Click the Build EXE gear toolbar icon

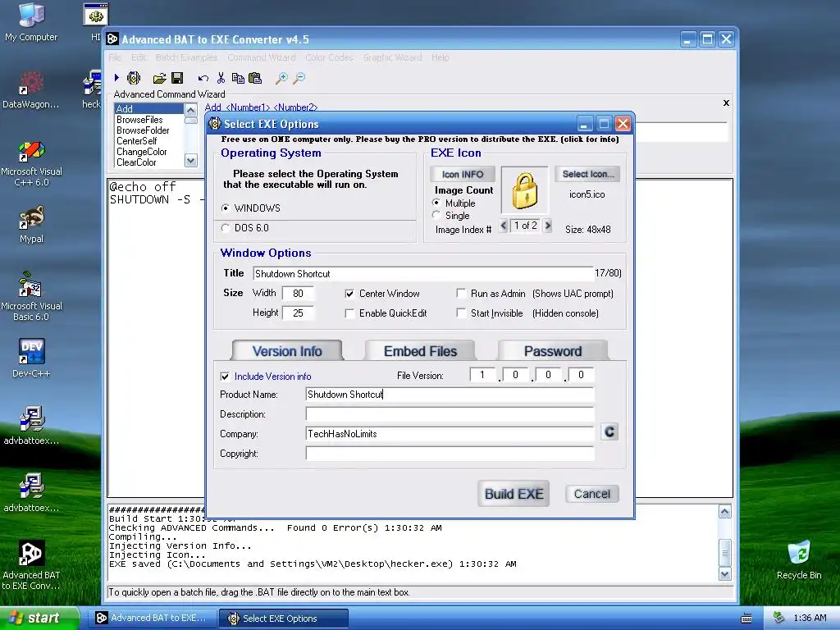(134, 78)
